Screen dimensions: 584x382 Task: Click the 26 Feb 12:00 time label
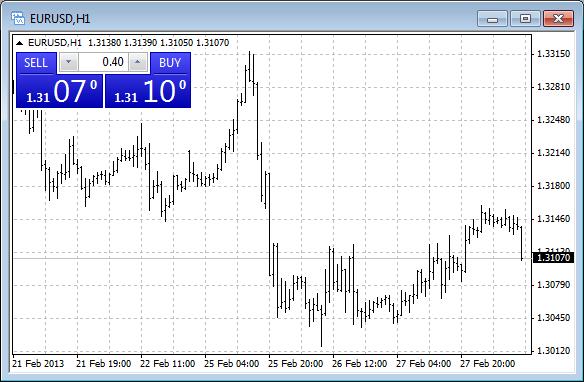click(x=360, y=364)
